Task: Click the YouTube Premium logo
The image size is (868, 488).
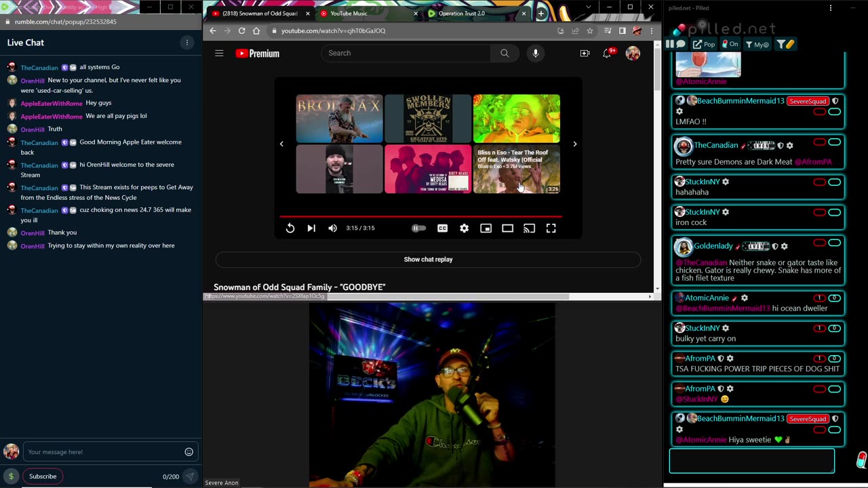Action: [258, 54]
